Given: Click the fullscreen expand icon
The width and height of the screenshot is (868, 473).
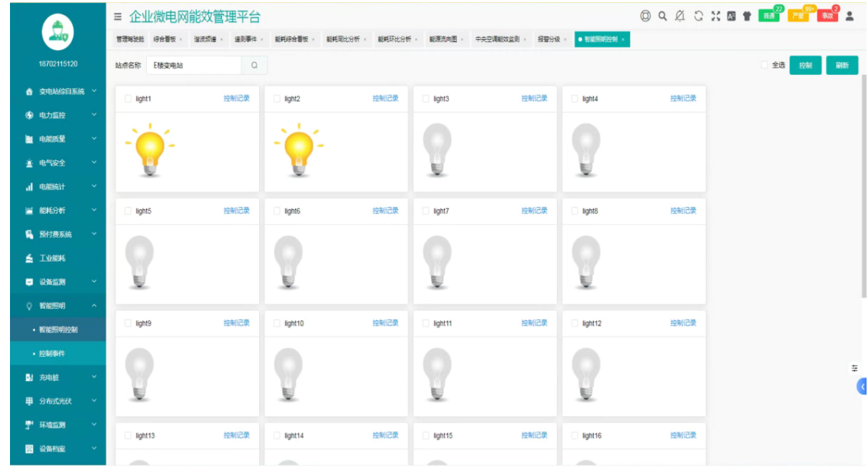Looking at the screenshot, I should (x=715, y=16).
